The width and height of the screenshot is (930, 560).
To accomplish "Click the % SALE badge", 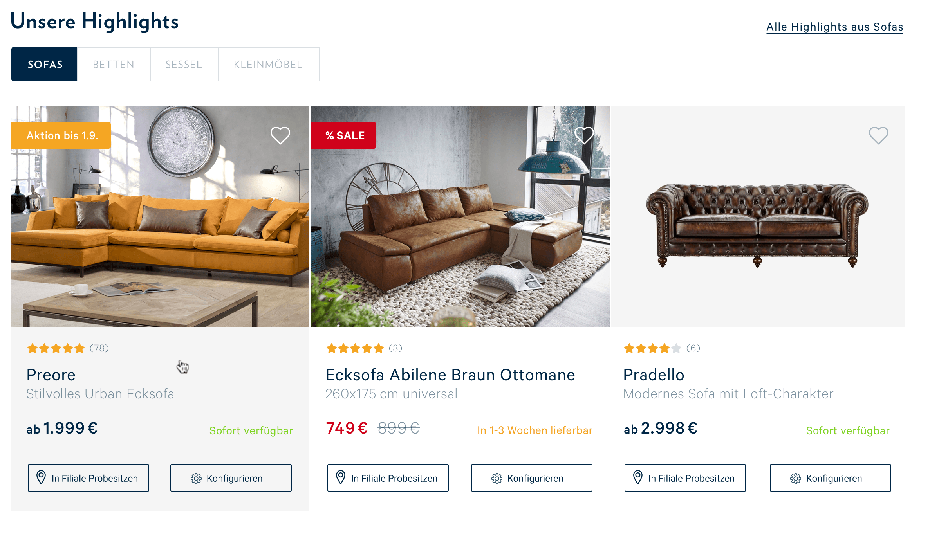I will [x=343, y=135].
